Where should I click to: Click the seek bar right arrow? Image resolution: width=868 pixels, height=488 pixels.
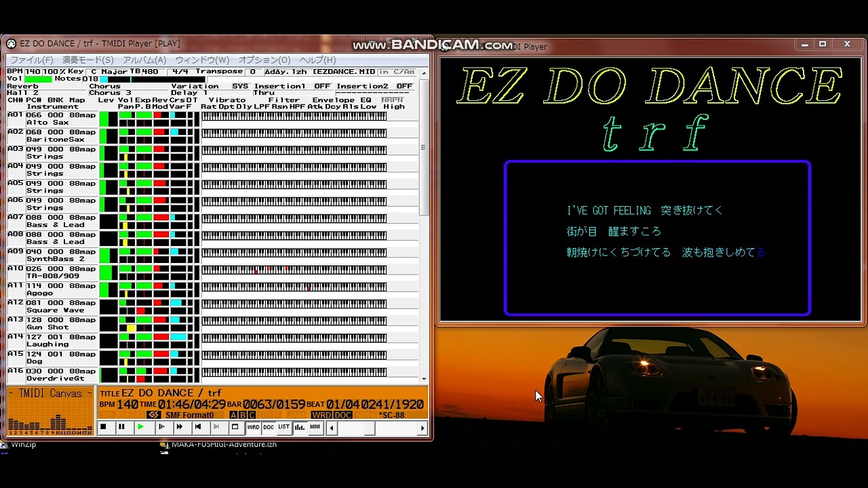point(422,428)
